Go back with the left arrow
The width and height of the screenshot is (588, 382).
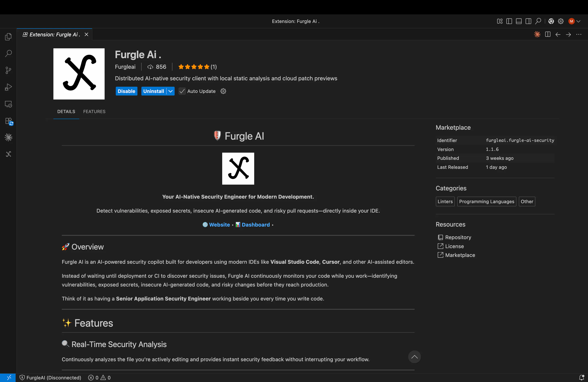[558, 34]
